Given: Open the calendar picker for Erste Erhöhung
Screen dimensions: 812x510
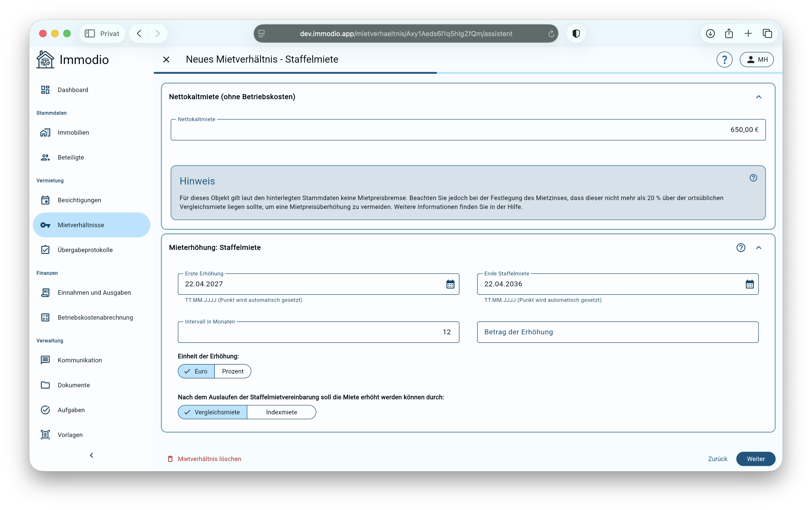Looking at the screenshot, I should (450, 284).
